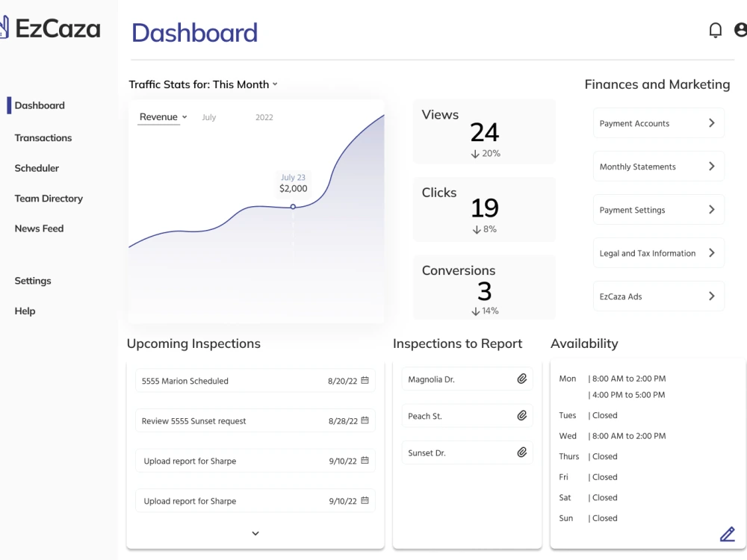Open the Revenue metric dropdown on the chart
This screenshot has width=747, height=560.
(x=161, y=116)
